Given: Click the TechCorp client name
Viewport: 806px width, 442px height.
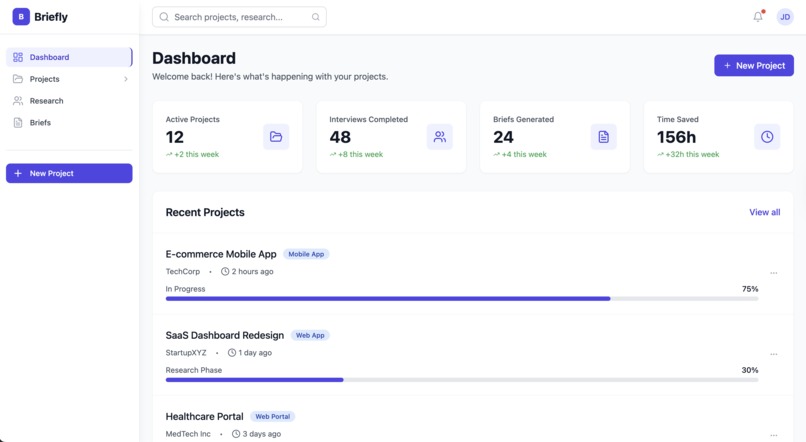Looking at the screenshot, I should point(182,271).
